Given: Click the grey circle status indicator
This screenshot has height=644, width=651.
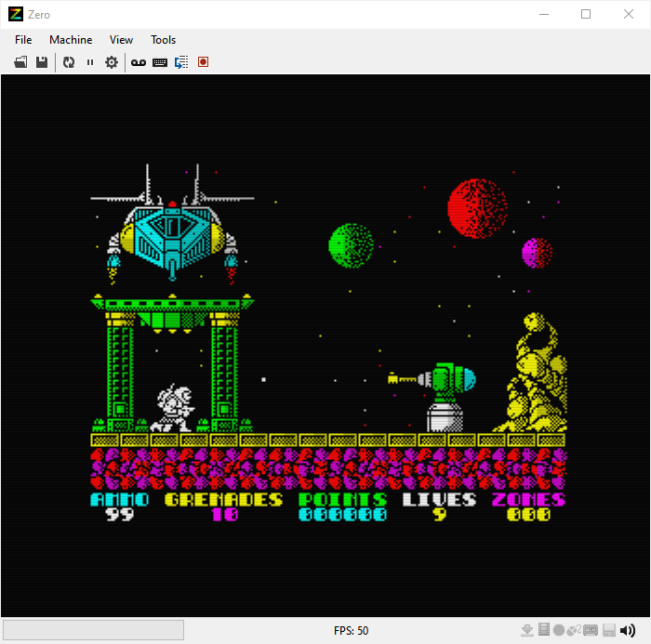Looking at the screenshot, I should point(559,630).
